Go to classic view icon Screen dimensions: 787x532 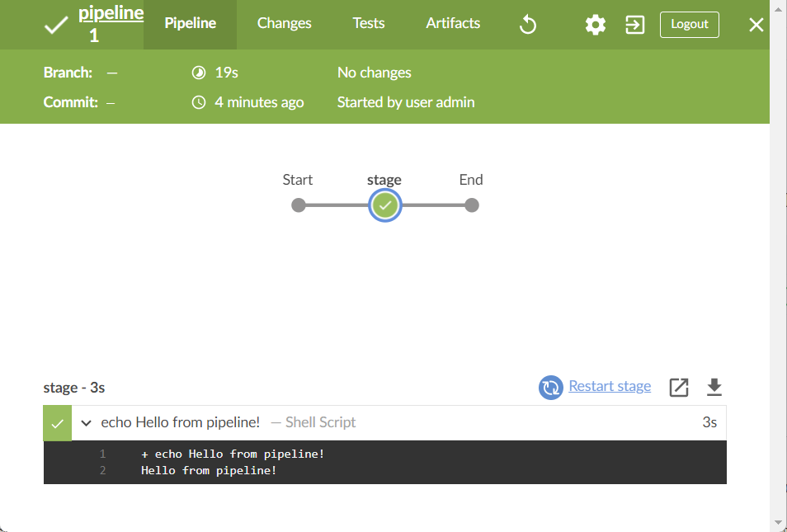(x=635, y=25)
